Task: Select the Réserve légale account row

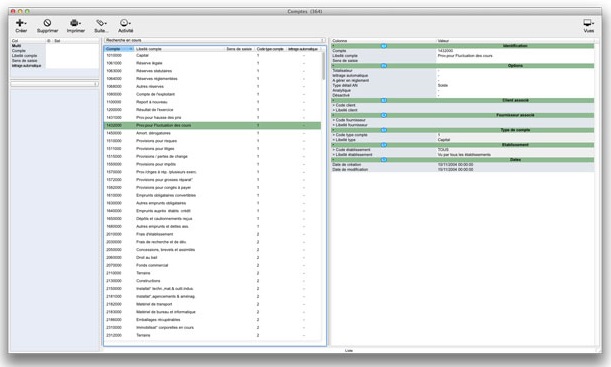Action: pyautogui.click(x=213, y=63)
